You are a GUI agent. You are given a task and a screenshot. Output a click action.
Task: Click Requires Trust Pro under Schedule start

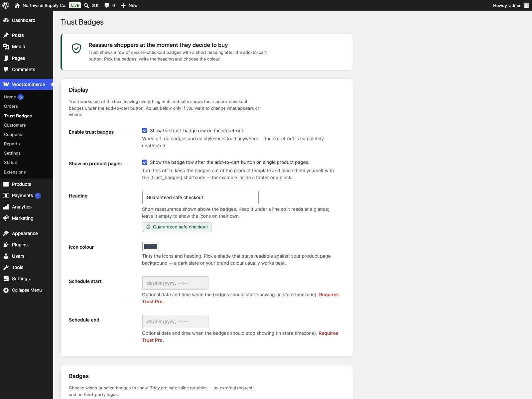(240, 298)
